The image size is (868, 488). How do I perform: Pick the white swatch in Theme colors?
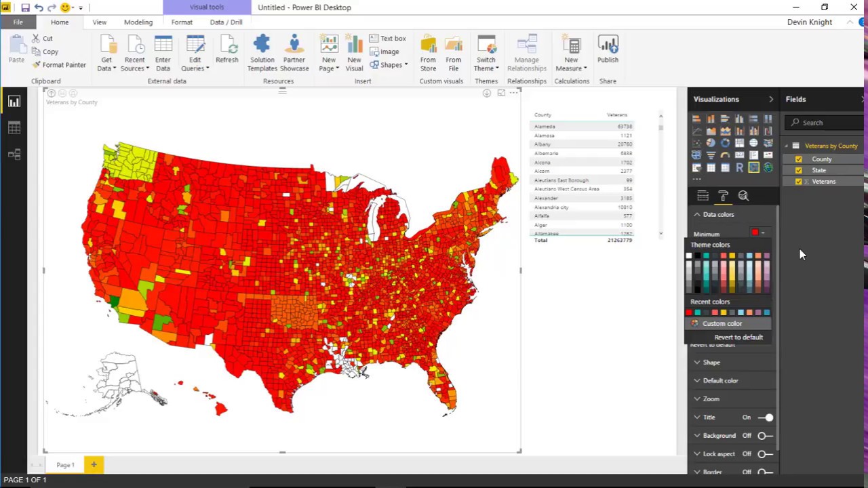click(689, 256)
